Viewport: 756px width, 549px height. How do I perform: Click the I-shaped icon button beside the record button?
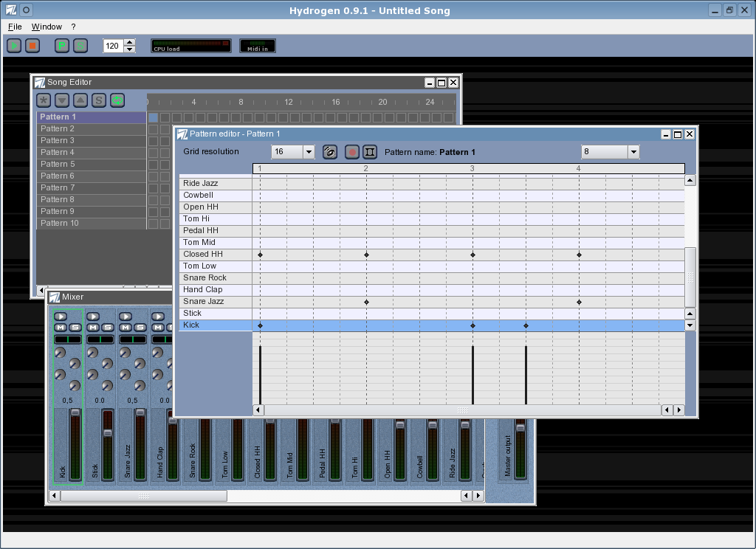coord(370,152)
